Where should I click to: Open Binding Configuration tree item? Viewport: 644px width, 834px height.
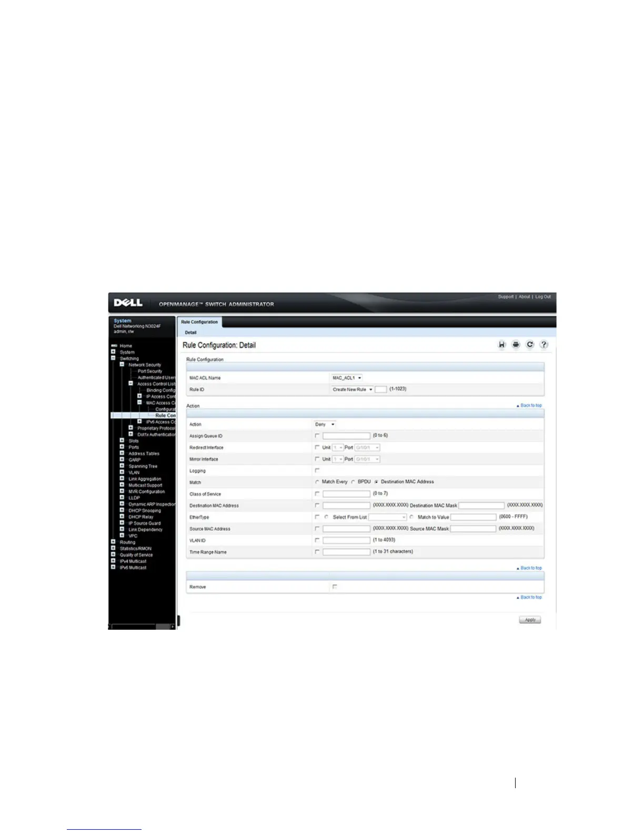tap(161, 390)
